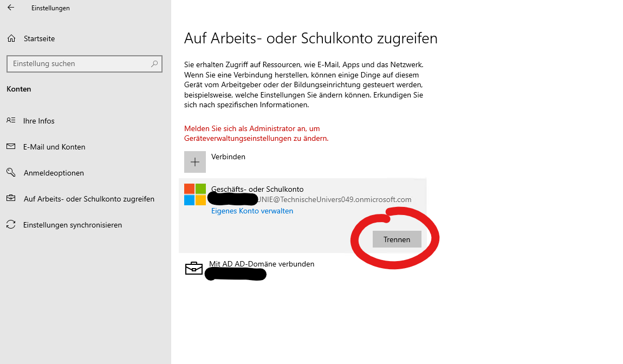This screenshot has height=364, width=623.
Task: Click the Microsoft logo of the Schulkonto entry
Action: [195, 194]
